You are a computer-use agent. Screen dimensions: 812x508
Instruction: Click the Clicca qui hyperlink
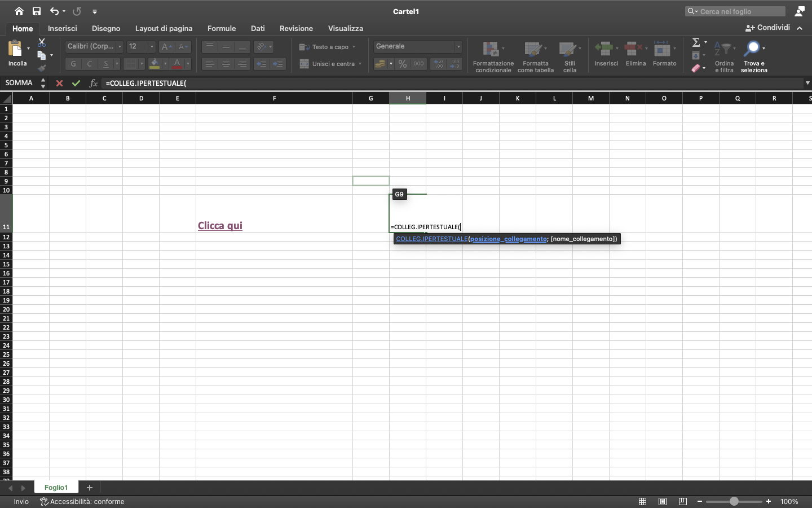pyautogui.click(x=220, y=226)
